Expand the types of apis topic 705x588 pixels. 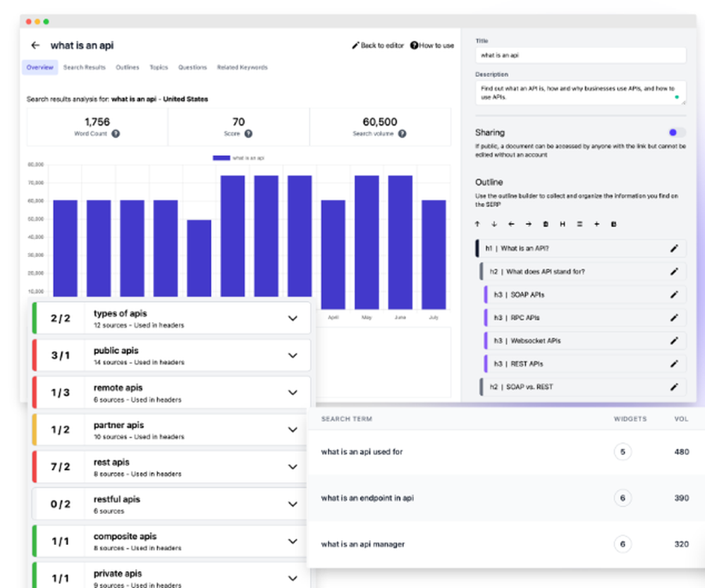293,318
